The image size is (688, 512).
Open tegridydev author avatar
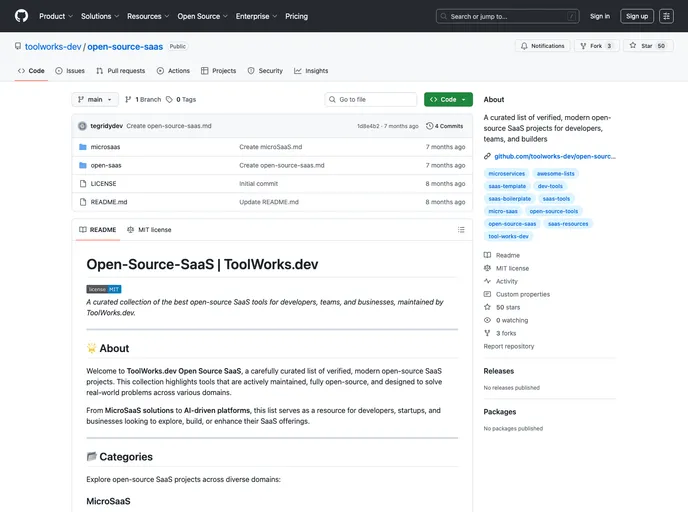click(82, 126)
